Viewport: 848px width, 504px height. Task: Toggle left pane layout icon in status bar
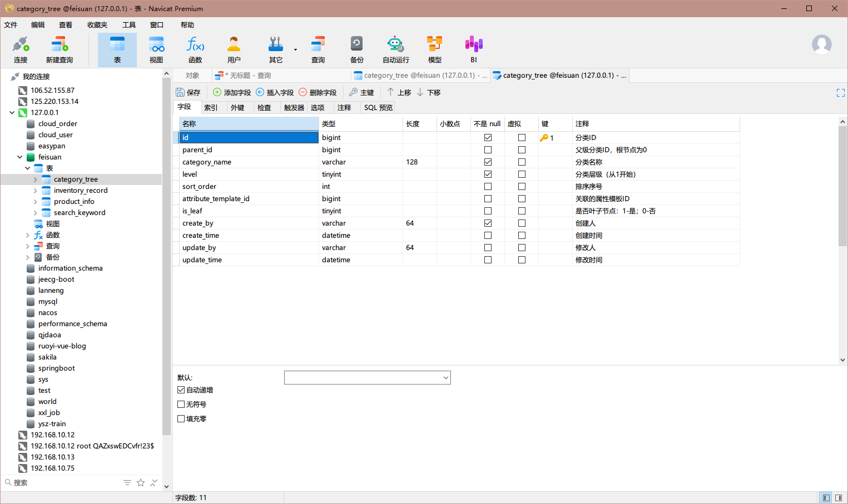[826, 497]
